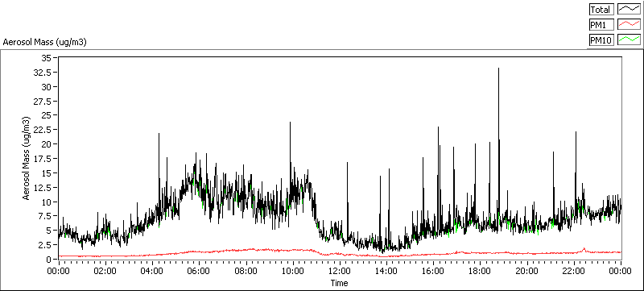This screenshot has height=291, width=644.
Task: Open the PM1 red plot style swatch
Action: pyautogui.click(x=629, y=25)
